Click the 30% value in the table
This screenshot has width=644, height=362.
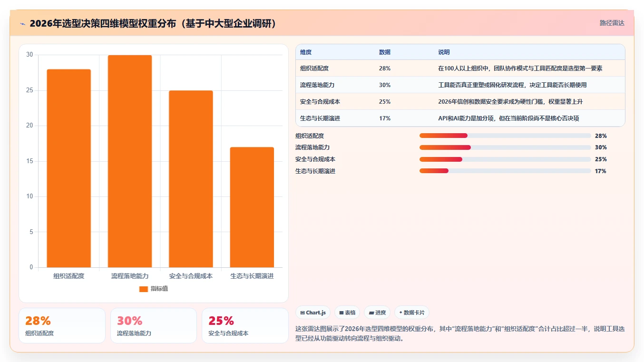click(x=385, y=85)
